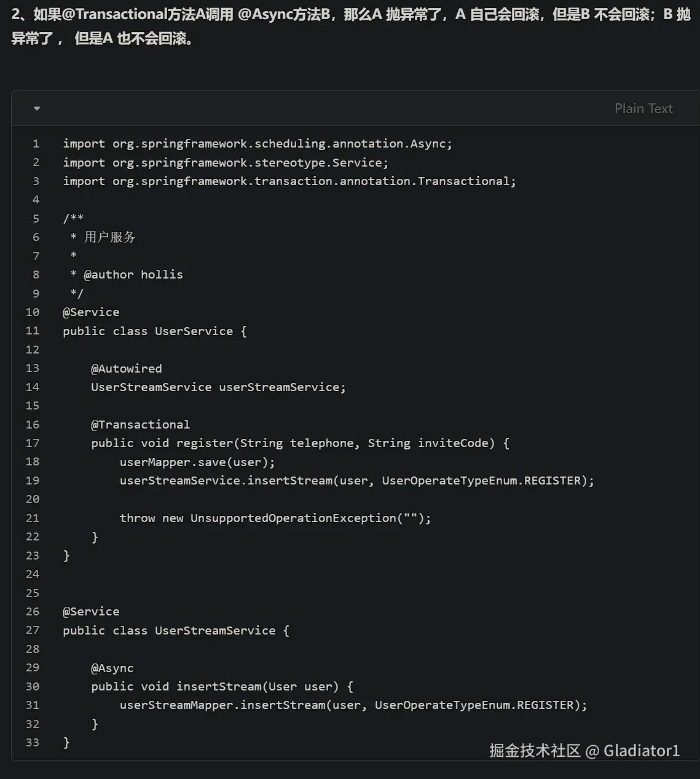This screenshot has width=700, height=779.
Task: Click the Async import statement line
Action: tap(257, 144)
